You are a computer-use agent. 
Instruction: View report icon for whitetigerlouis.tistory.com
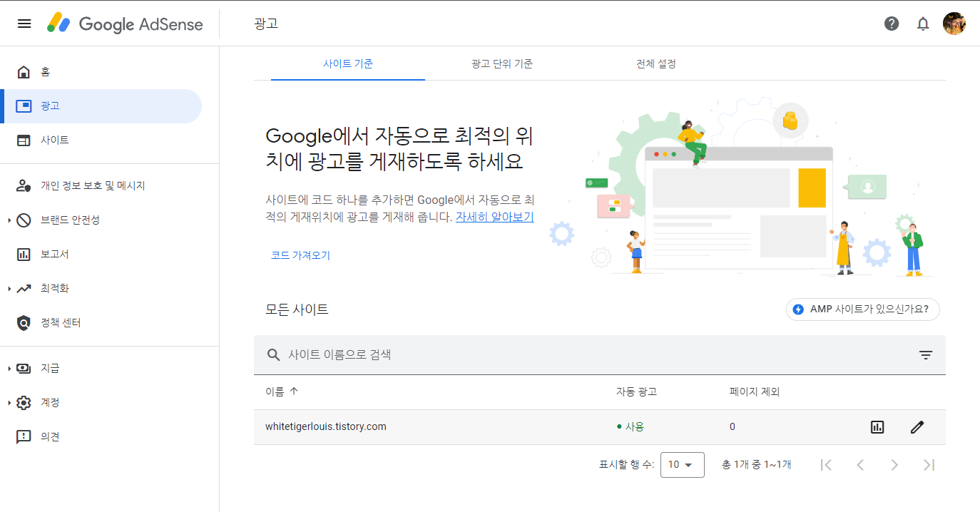click(877, 427)
